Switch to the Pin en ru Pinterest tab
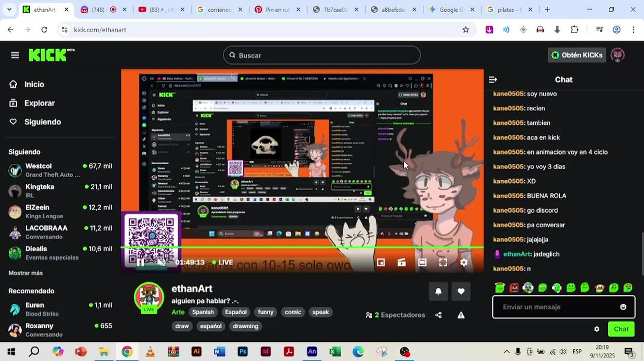This screenshot has height=361, width=644. click(278, 10)
